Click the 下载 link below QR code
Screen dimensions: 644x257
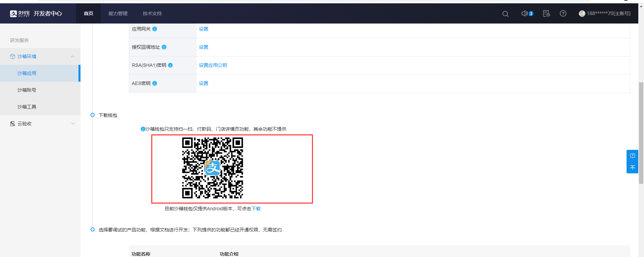point(256,209)
